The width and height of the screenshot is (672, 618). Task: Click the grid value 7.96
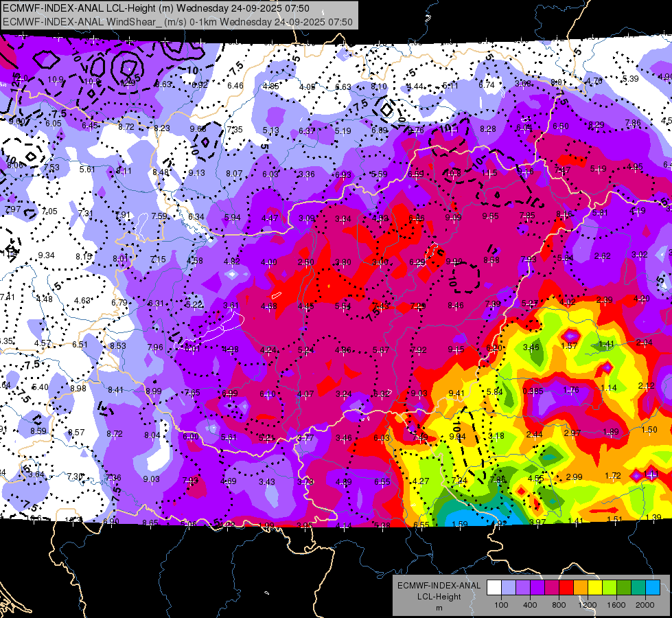(x=155, y=347)
